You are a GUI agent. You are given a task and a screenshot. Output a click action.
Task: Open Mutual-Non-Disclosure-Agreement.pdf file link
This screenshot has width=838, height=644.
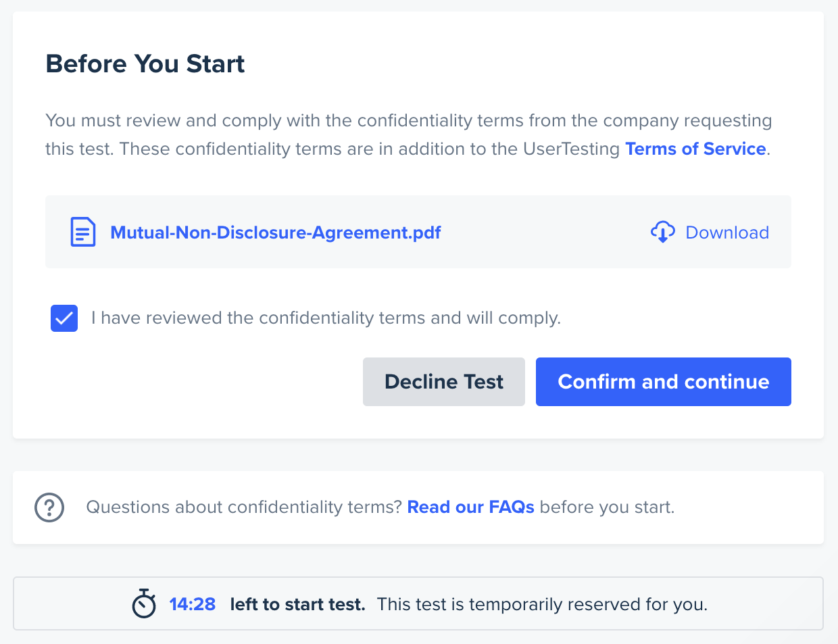(275, 232)
